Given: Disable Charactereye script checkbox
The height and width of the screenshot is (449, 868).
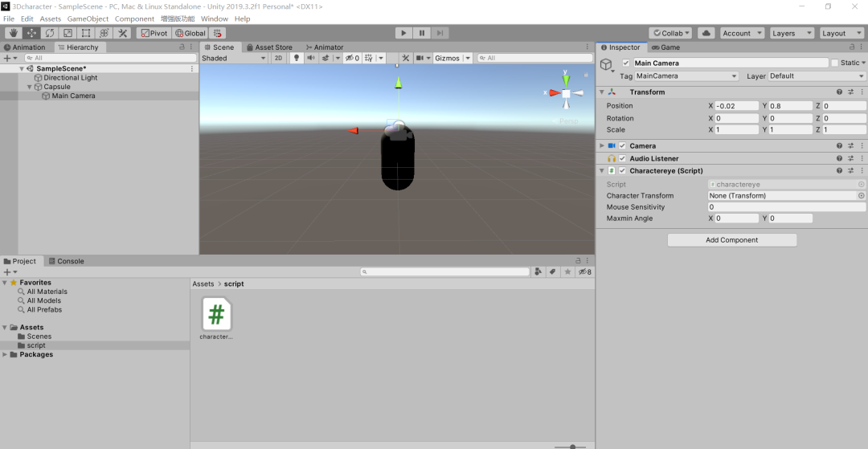Looking at the screenshot, I should [622, 171].
